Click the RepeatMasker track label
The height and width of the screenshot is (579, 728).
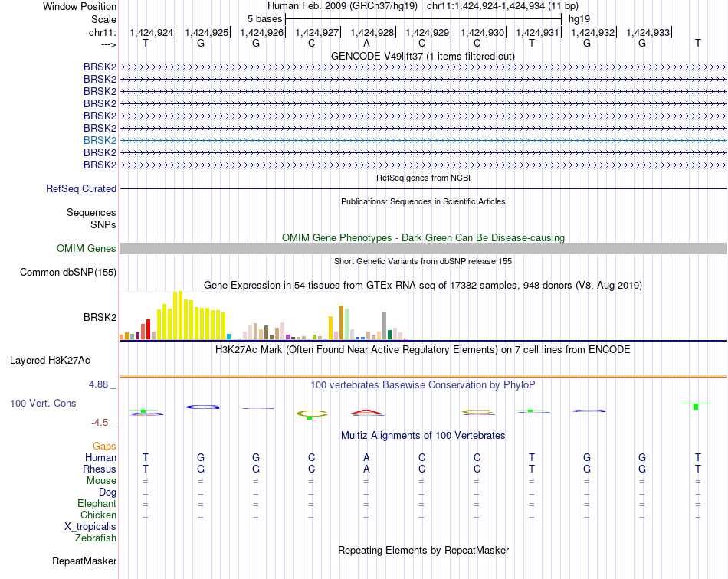coord(84,561)
